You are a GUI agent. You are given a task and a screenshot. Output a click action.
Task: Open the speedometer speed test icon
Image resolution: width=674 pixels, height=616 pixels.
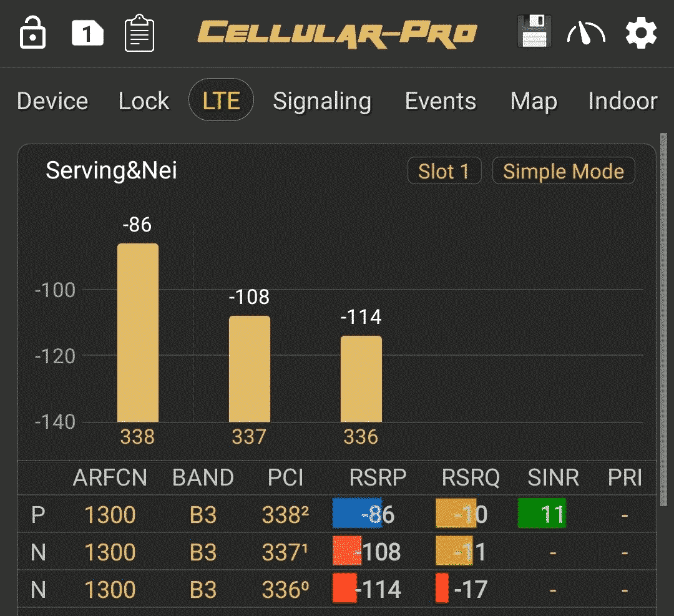point(586,34)
